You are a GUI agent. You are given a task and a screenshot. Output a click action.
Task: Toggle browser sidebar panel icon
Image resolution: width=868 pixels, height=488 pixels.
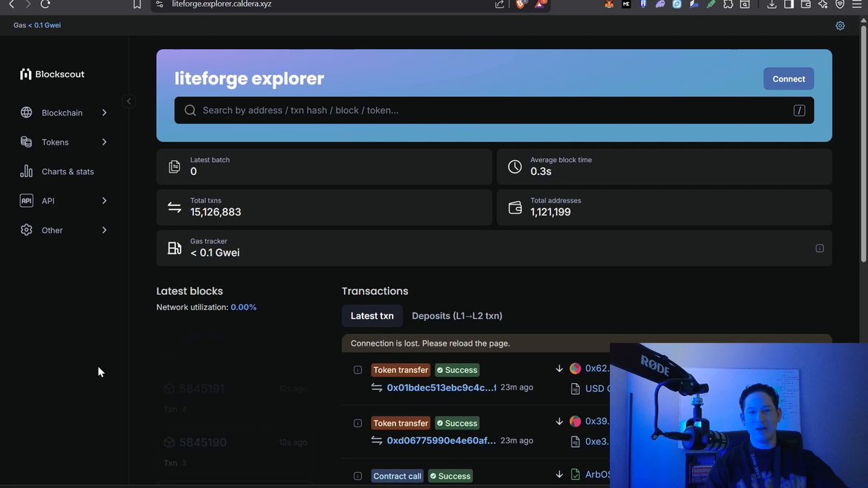tap(789, 4)
